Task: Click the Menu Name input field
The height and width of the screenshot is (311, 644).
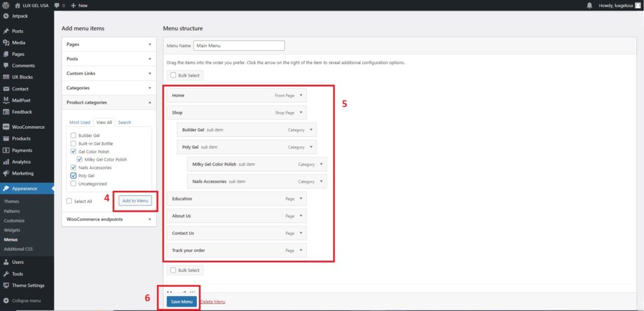Action: coord(238,46)
